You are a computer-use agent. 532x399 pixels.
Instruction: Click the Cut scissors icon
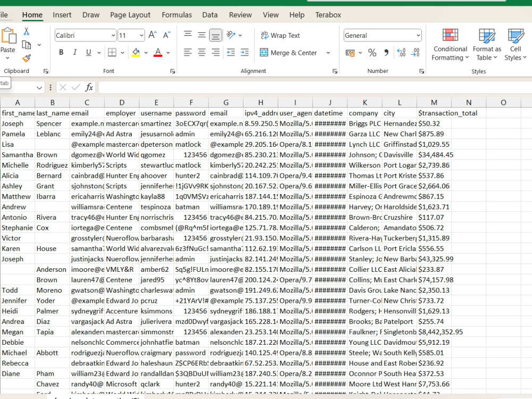[x=27, y=31]
